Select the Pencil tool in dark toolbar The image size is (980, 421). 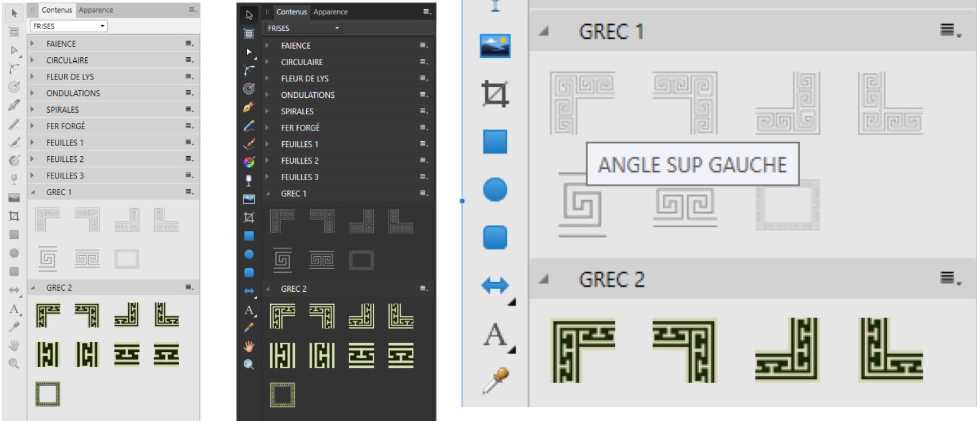249,126
